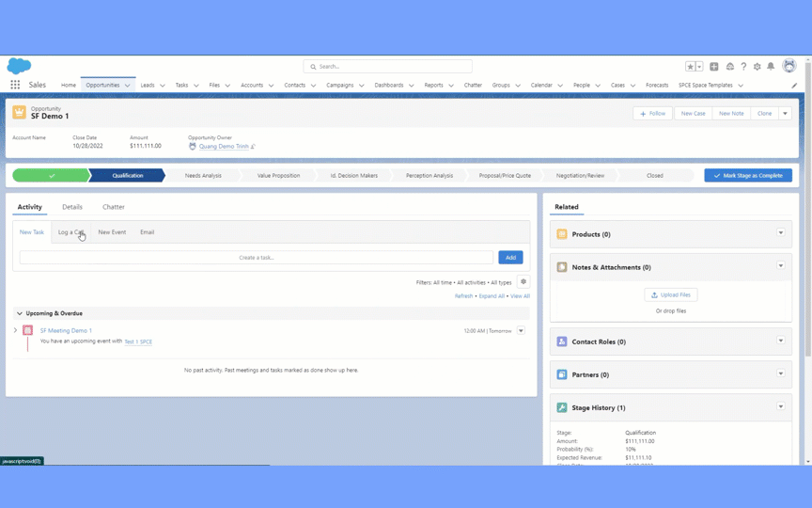
Task: Click the Expand All link
Action: click(492, 296)
